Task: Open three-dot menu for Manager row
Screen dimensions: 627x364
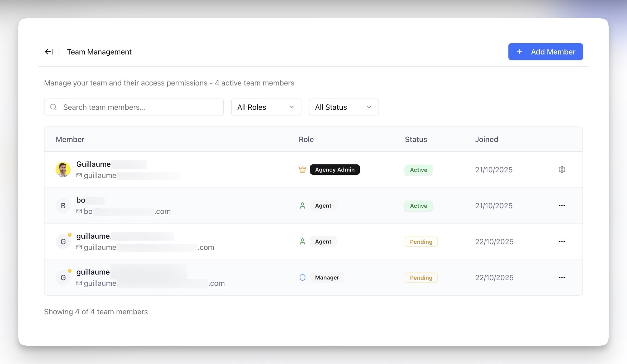Action: 562,277
